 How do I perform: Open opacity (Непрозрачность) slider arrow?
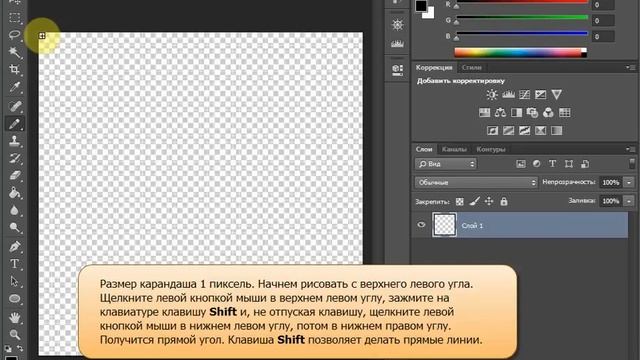click(629, 182)
